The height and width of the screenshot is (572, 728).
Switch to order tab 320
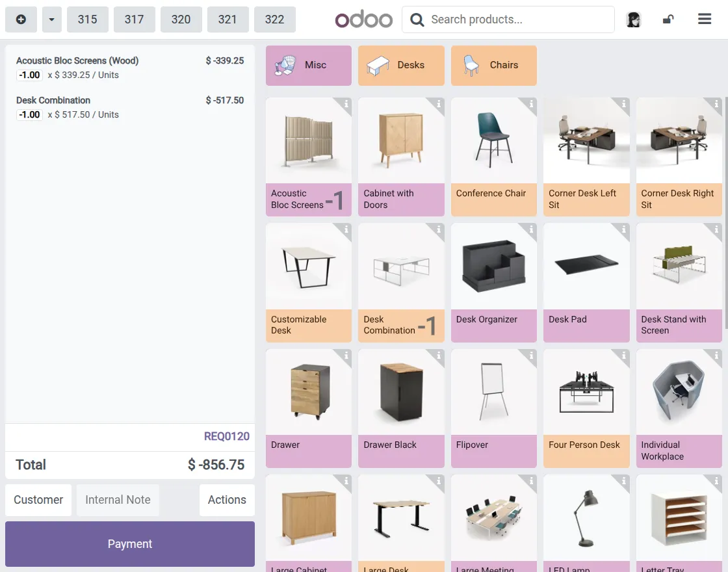[181, 19]
